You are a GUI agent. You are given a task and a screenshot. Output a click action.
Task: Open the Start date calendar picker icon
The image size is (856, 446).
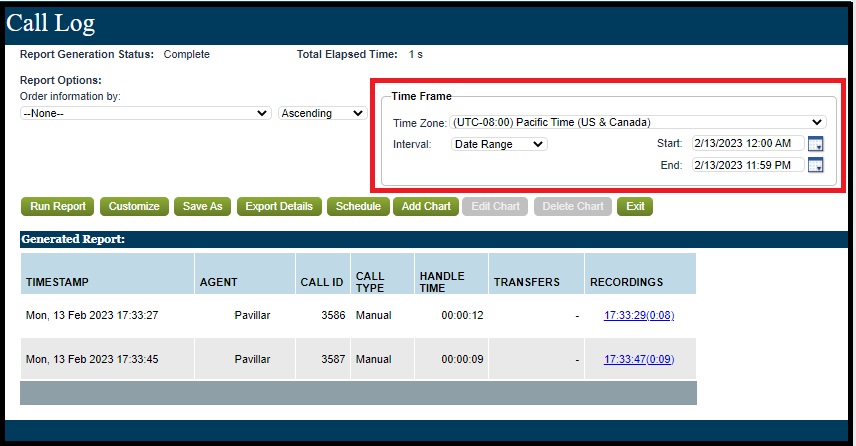(x=815, y=144)
